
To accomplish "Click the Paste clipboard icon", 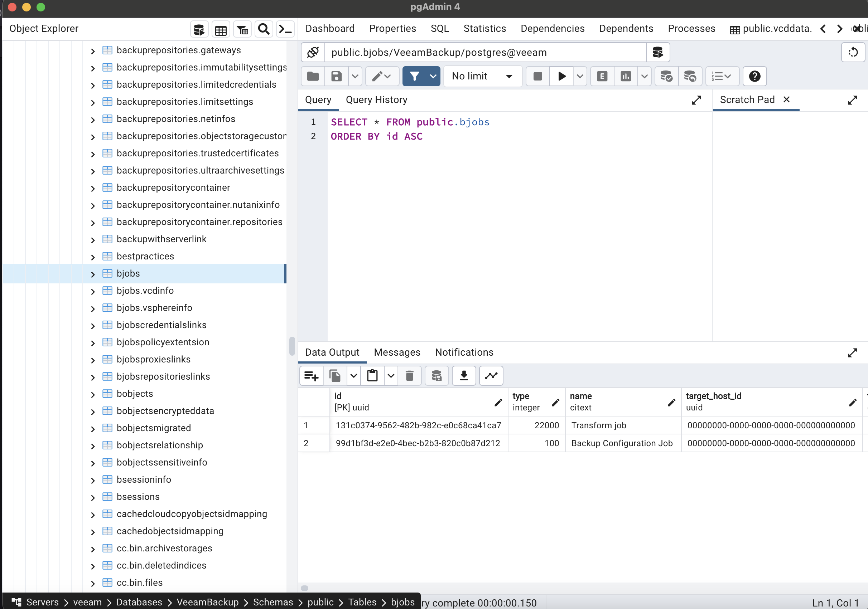I will 372,375.
